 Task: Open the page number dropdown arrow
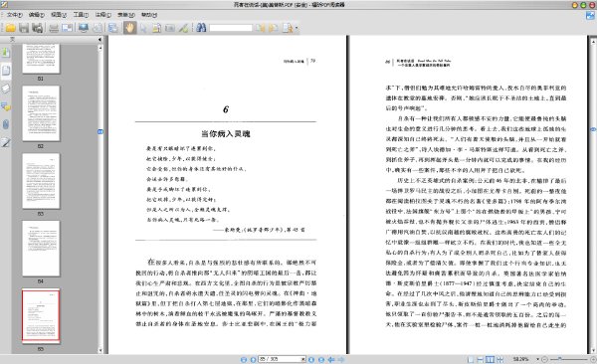[303, 359]
